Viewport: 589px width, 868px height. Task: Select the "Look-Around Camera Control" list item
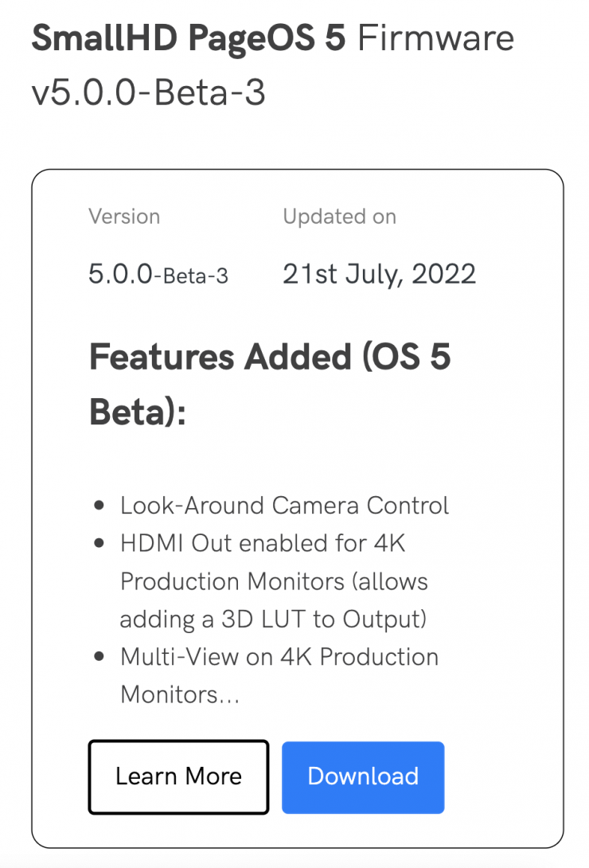point(284,506)
